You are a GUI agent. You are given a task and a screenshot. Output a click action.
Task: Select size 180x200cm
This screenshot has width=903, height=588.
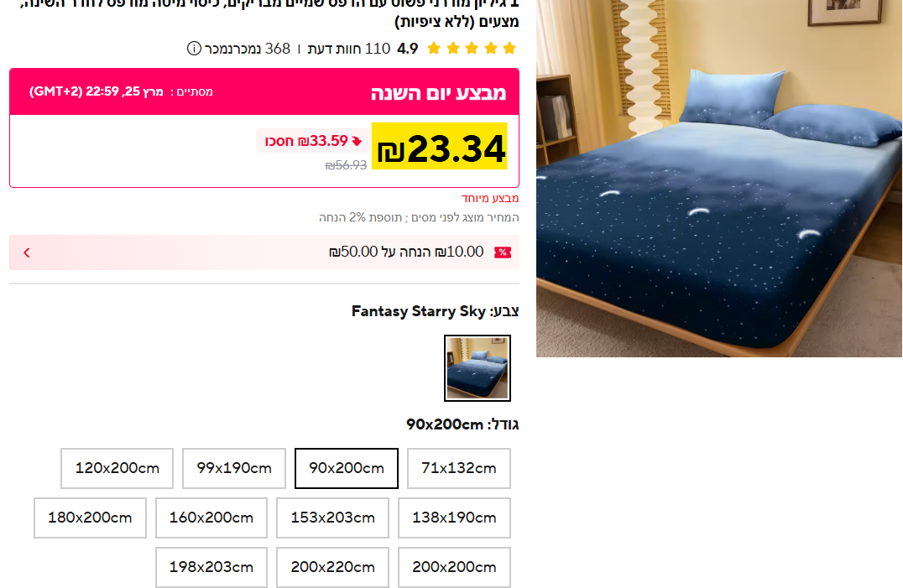point(90,518)
